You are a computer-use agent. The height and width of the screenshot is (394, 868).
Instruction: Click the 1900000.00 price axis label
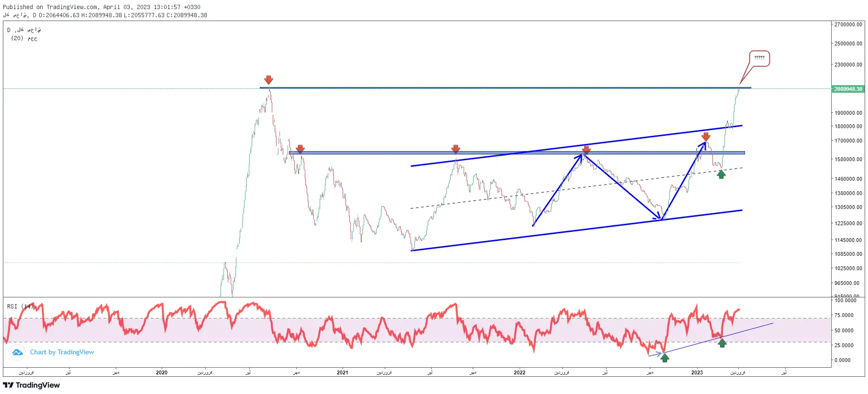point(848,113)
